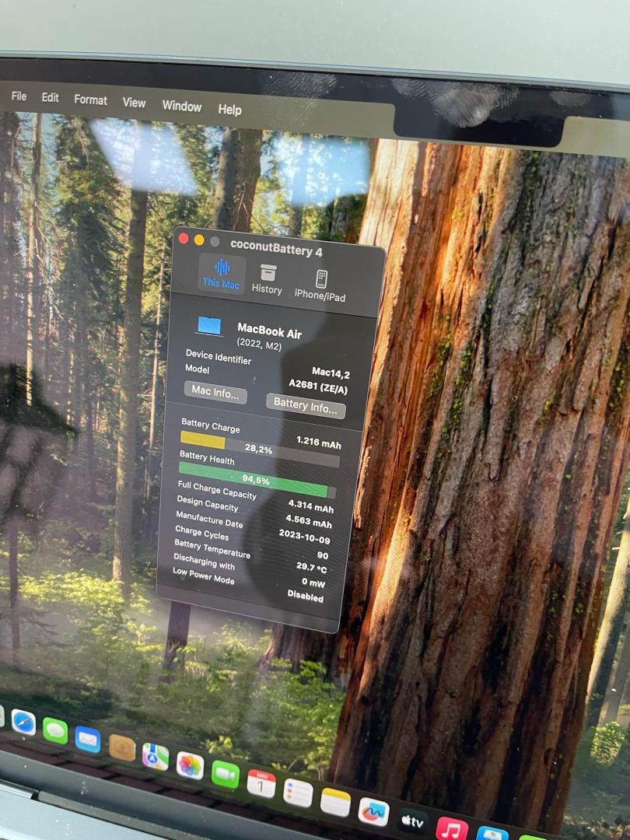Viewport: 630px width, 840px height.
Task: Click the Battery Info... button
Action: click(x=306, y=406)
